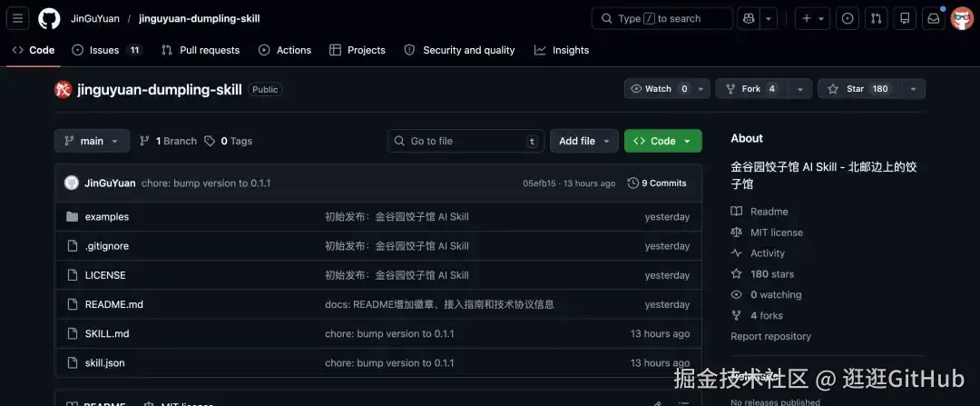The height and width of the screenshot is (406, 980).
Task: Open the main branch selector
Action: pos(92,141)
